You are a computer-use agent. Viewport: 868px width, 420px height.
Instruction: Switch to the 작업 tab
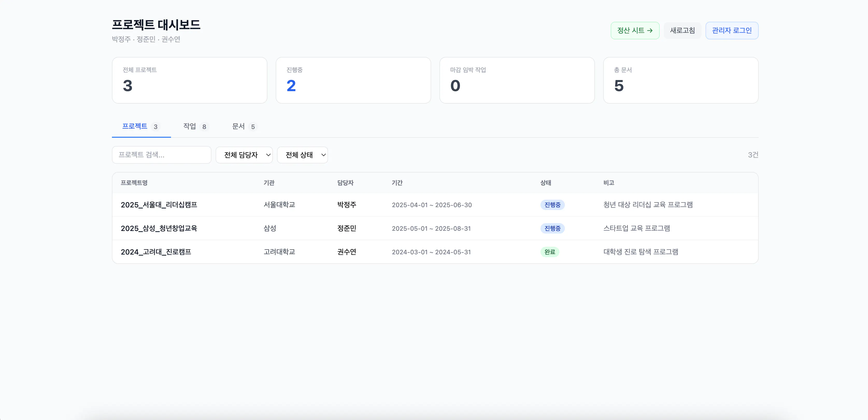coord(196,127)
